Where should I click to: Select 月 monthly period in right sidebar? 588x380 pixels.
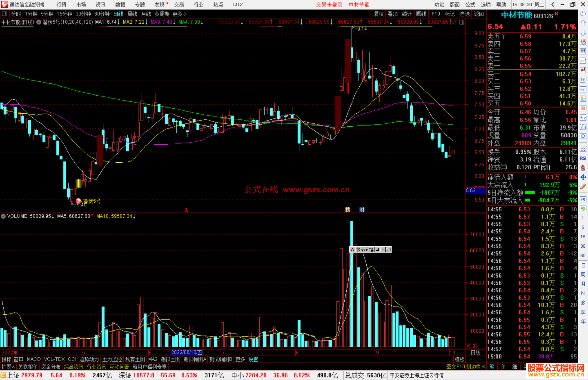583,284
